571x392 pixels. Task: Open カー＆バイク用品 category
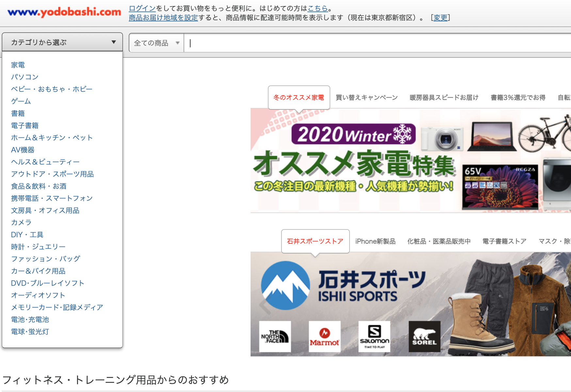tap(38, 271)
